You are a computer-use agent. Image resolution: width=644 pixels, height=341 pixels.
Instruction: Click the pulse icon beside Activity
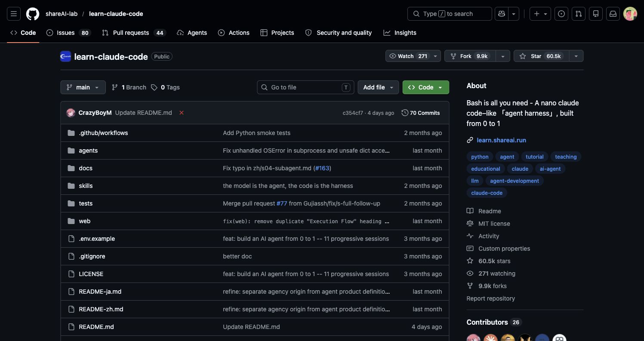pyautogui.click(x=470, y=236)
